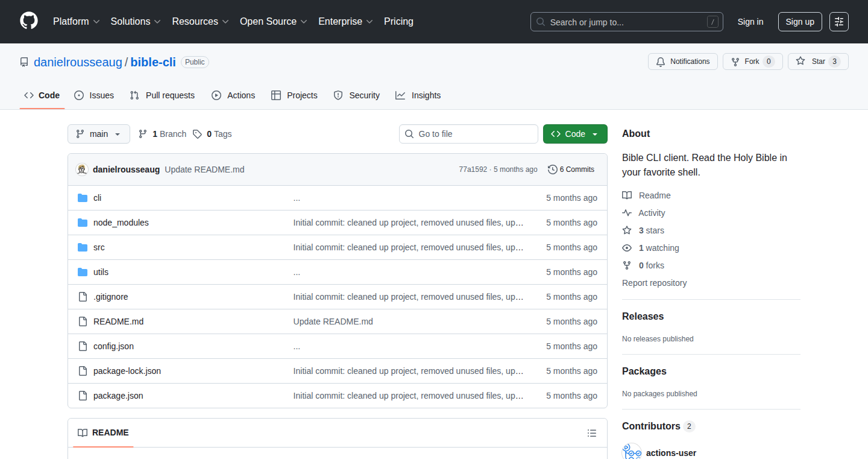Screen dimensions: 868x459
Task: Open the bible-cli repository name link
Action: coord(153,62)
